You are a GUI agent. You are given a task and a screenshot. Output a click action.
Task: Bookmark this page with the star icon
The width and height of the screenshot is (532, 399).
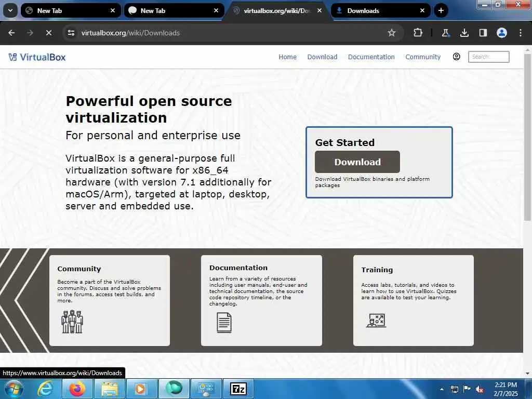coord(392,33)
